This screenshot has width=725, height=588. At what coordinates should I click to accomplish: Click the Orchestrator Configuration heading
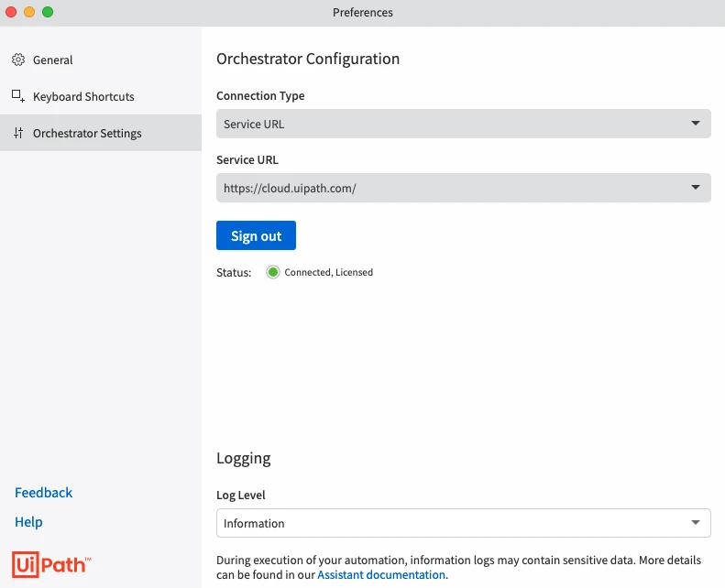coord(308,59)
